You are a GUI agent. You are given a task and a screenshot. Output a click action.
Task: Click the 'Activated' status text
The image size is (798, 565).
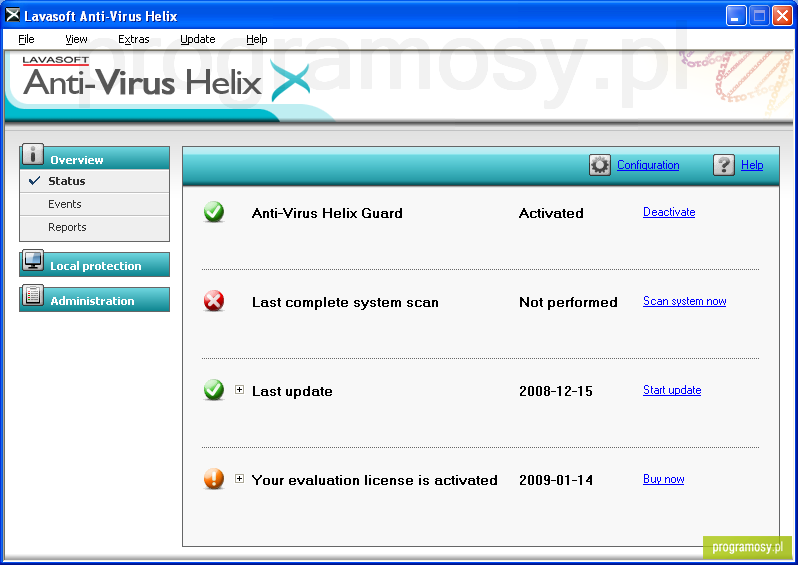[x=551, y=213]
